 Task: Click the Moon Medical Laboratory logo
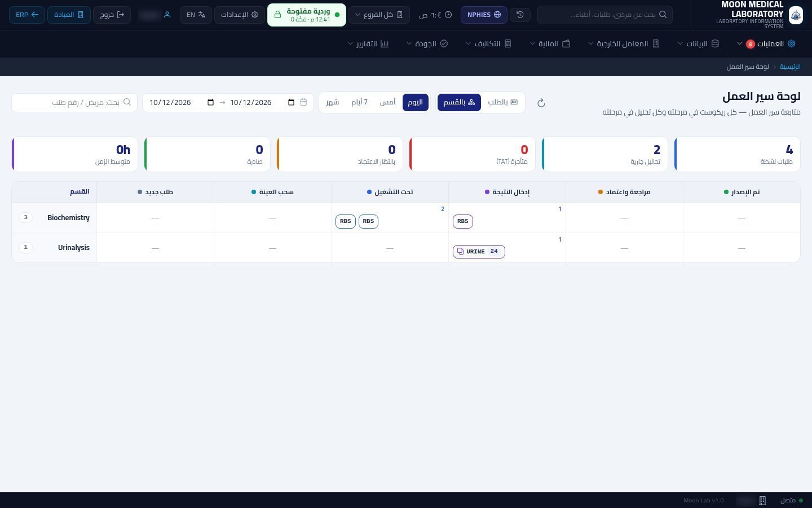[x=796, y=15]
